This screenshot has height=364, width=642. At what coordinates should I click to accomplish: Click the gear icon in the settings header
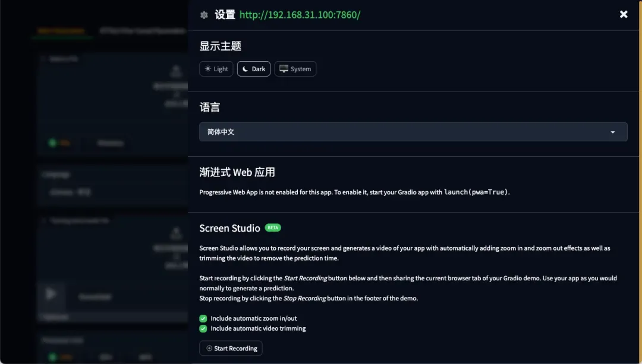204,14
